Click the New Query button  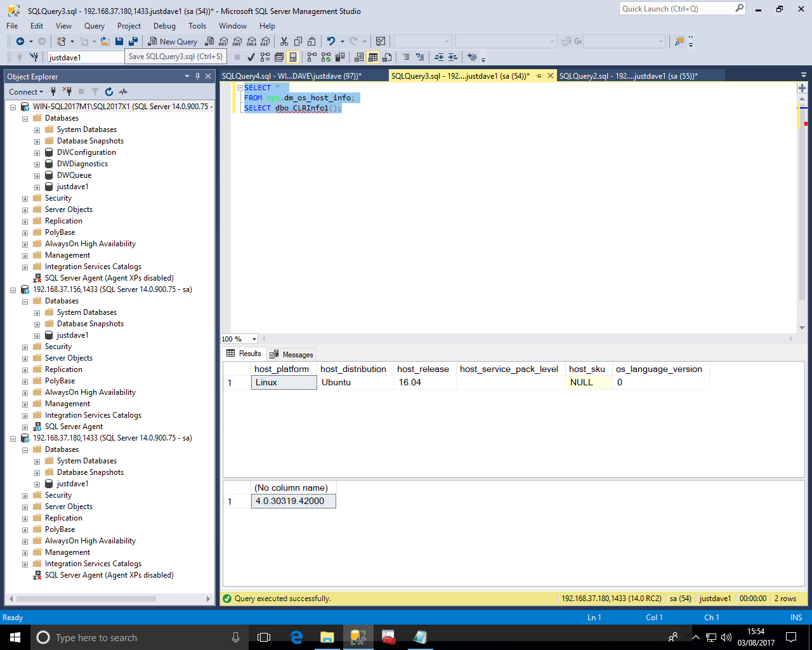[x=173, y=41]
